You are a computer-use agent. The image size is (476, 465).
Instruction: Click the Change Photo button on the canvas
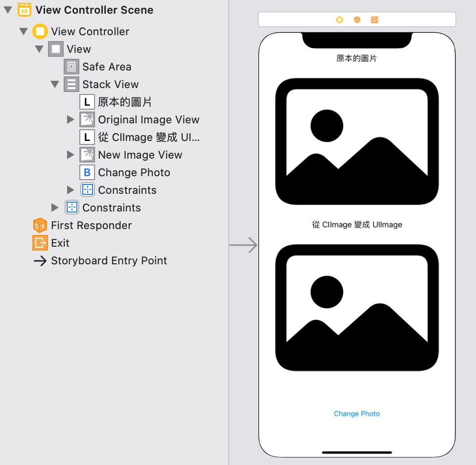pyautogui.click(x=357, y=414)
